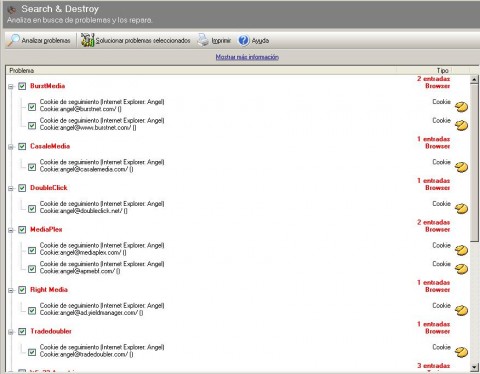
Task: Toggle the Right Media group checkbox
Action: pos(22,290)
